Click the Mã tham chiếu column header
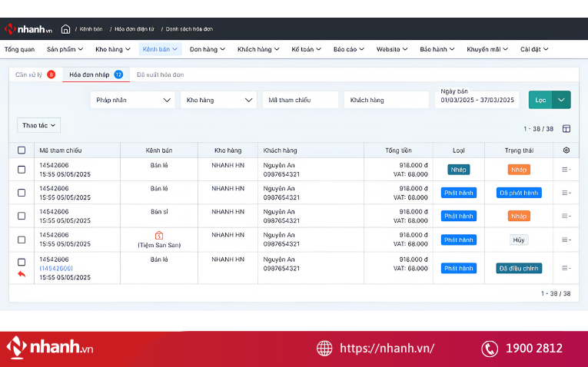 [61, 150]
